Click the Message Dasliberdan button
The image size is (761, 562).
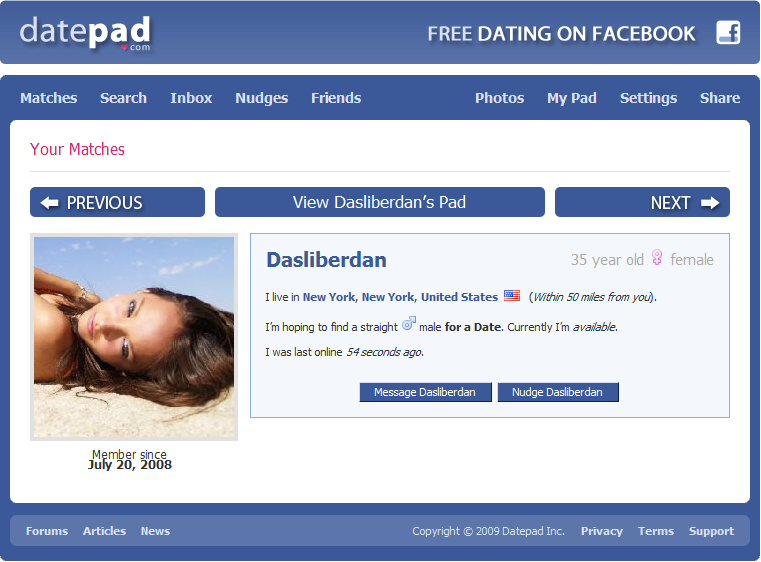click(x=425, y=392)
